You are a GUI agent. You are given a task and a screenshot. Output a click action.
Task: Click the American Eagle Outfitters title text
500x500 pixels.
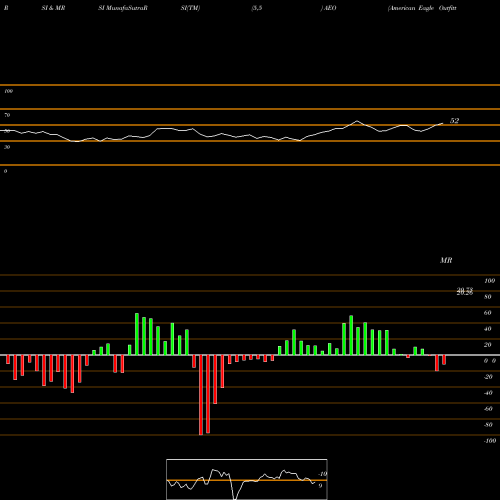pos(422,8)
